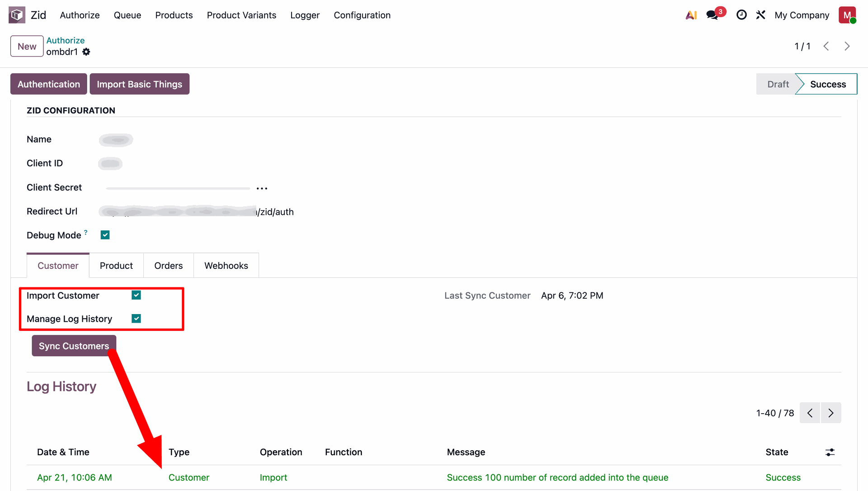Screen dimensions: 868x491
Task: Open the Apr 21, 10:06 AM log entry
Action: (75, 477)
